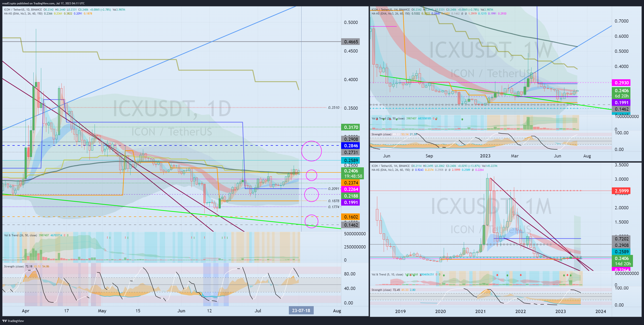The image size is (644, 325).
Task: Click Vol & Trend (5, 10, close) on monthly chart
Action: [387, 275]
